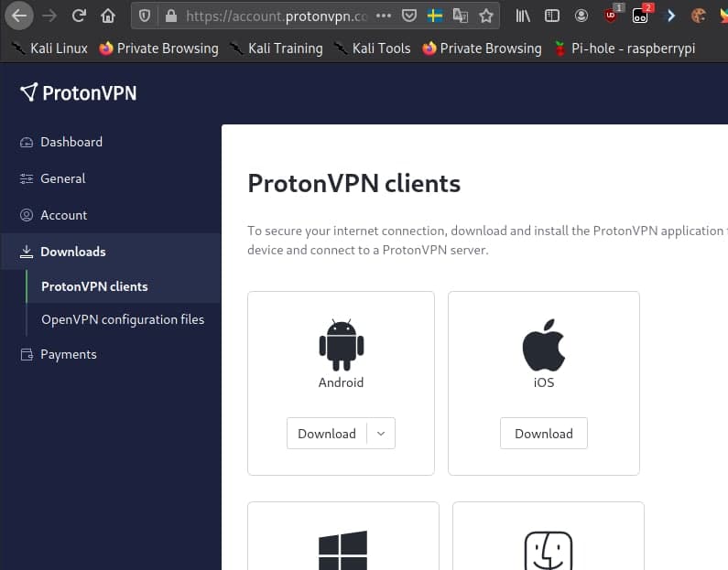This screenshot has width=728, height=570.
Task: Click the iOS Download button
Action: (543, 434)
